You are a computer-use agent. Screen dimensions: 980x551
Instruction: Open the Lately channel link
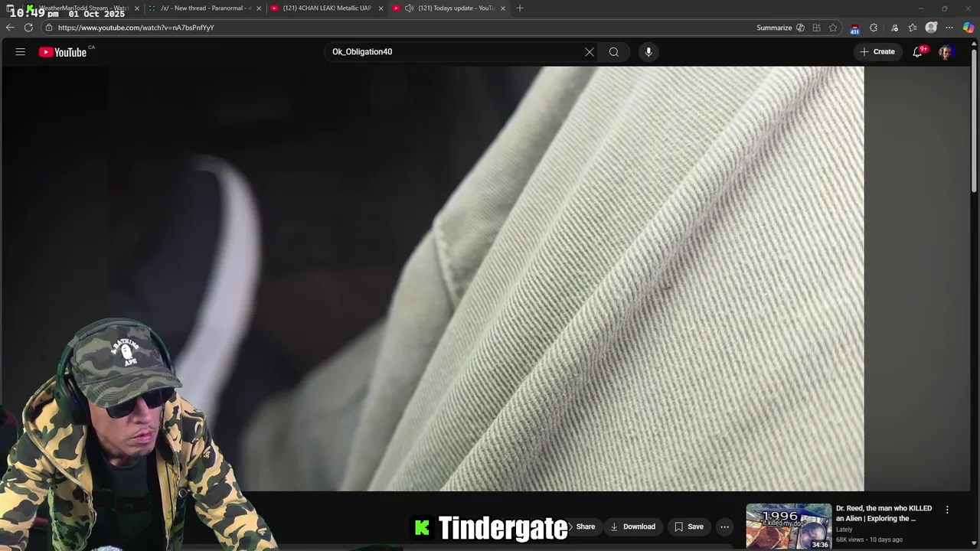844,530
